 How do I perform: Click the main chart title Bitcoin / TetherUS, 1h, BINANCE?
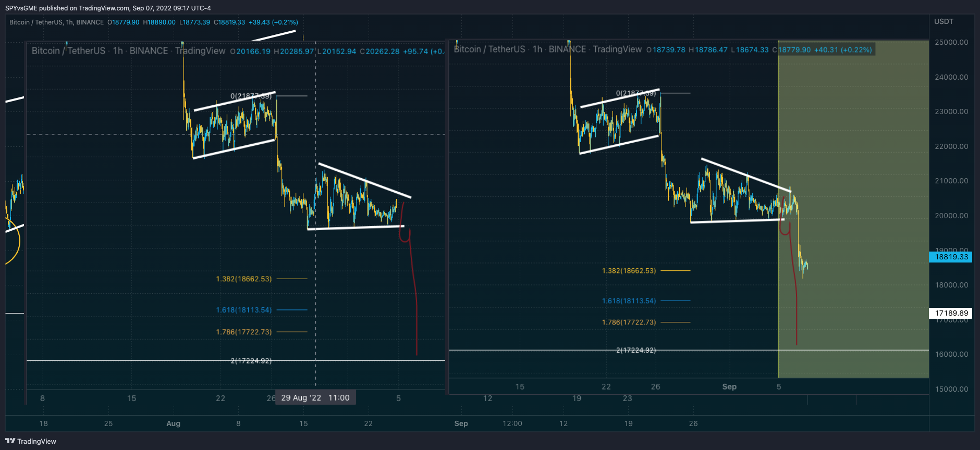[56, 22]
